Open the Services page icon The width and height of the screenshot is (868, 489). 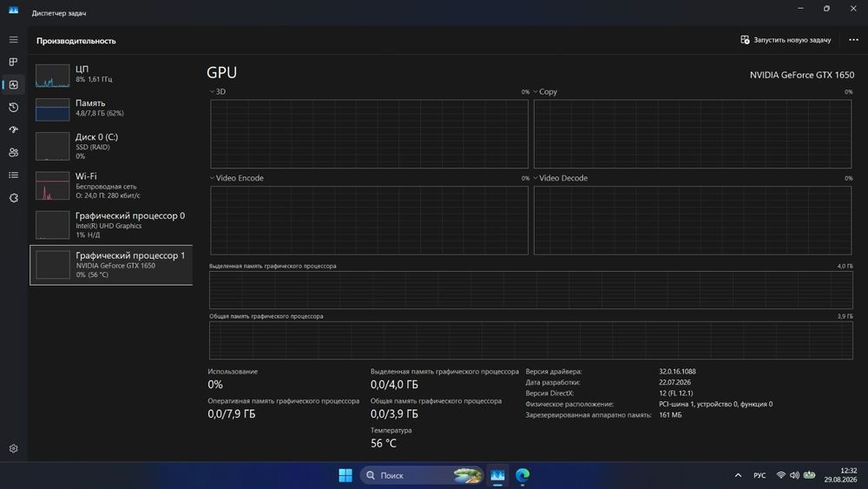[x=13, y=198]
